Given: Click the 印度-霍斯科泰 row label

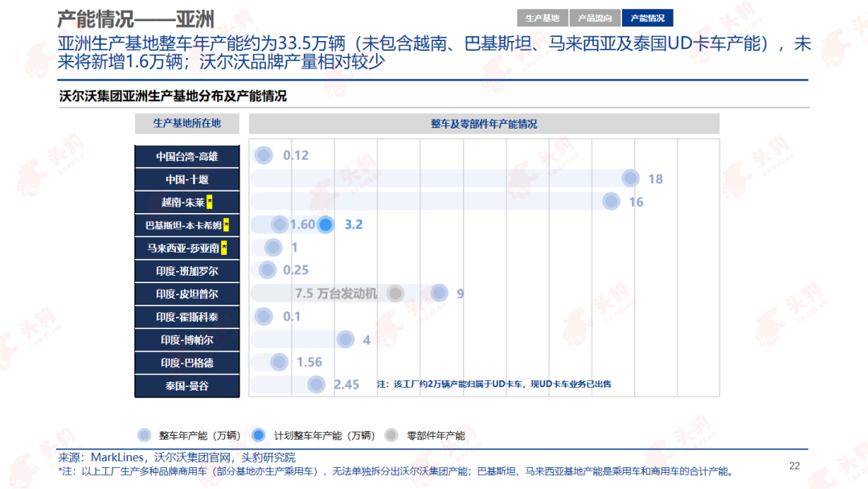Looking at the screenshot, I should coord(187,318).
